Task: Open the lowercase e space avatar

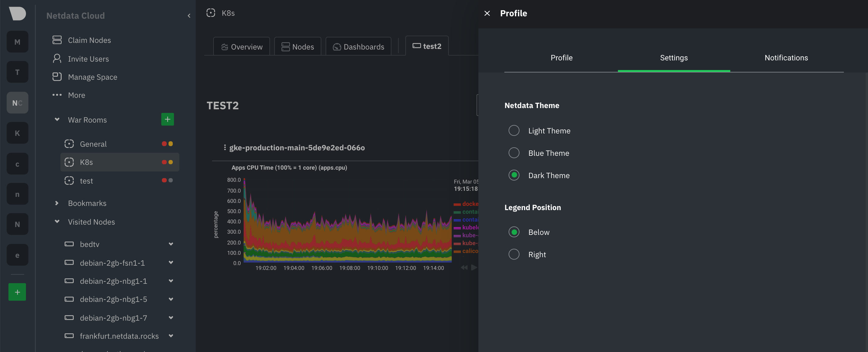Action: tap(18, 255)
